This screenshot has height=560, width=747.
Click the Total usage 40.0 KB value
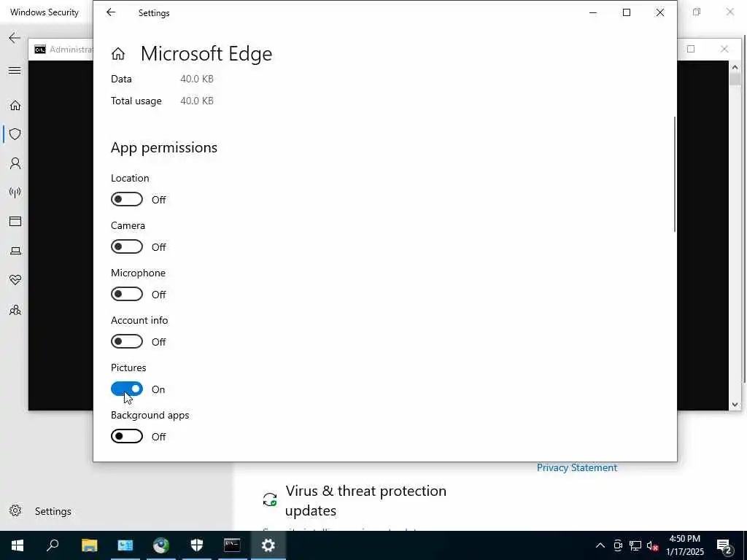(197, 101)
